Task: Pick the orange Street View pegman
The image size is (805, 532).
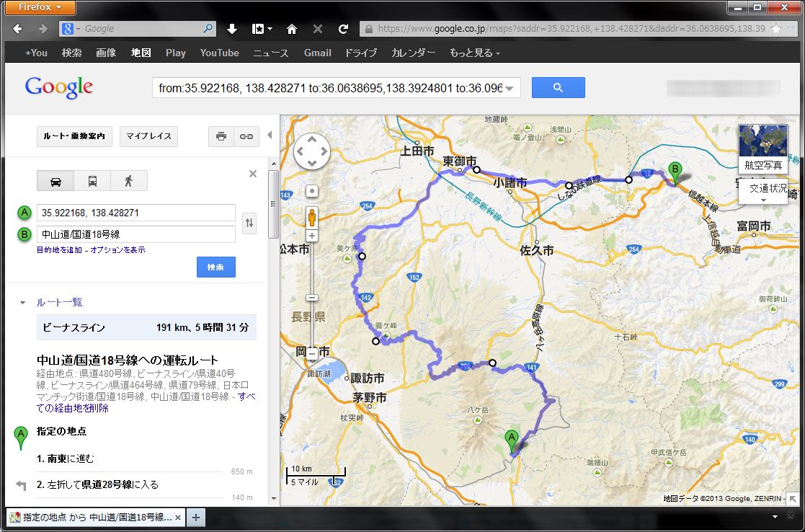Action: [311, 217]
